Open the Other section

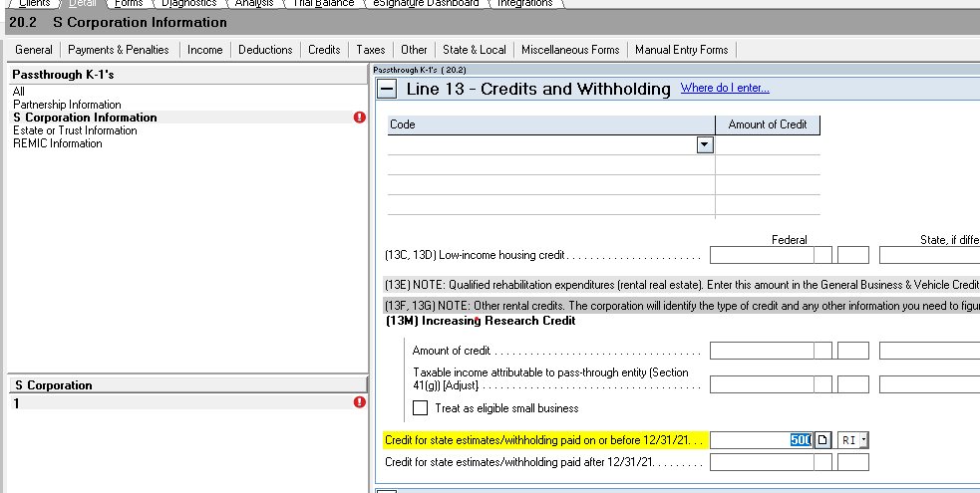pos(414,50)
